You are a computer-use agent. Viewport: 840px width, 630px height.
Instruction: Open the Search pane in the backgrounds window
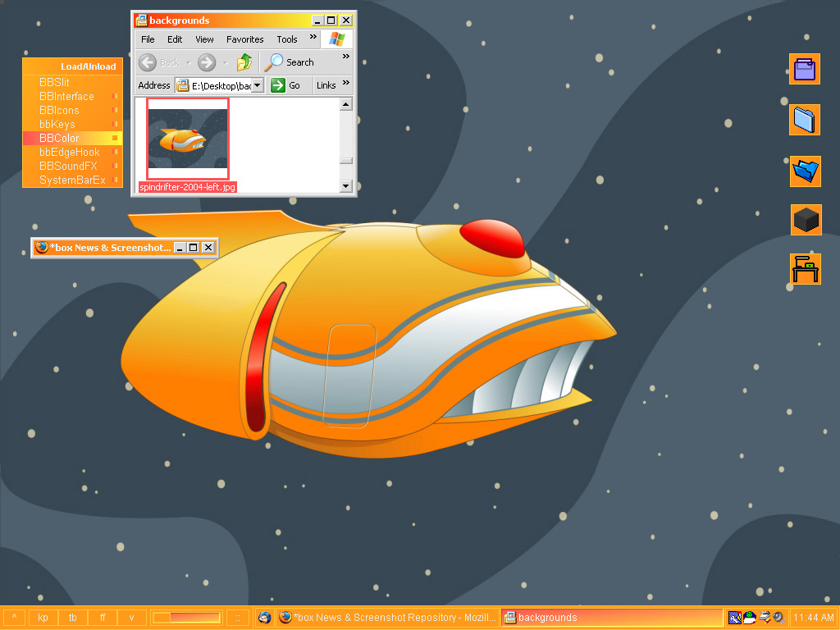[290, 62]
